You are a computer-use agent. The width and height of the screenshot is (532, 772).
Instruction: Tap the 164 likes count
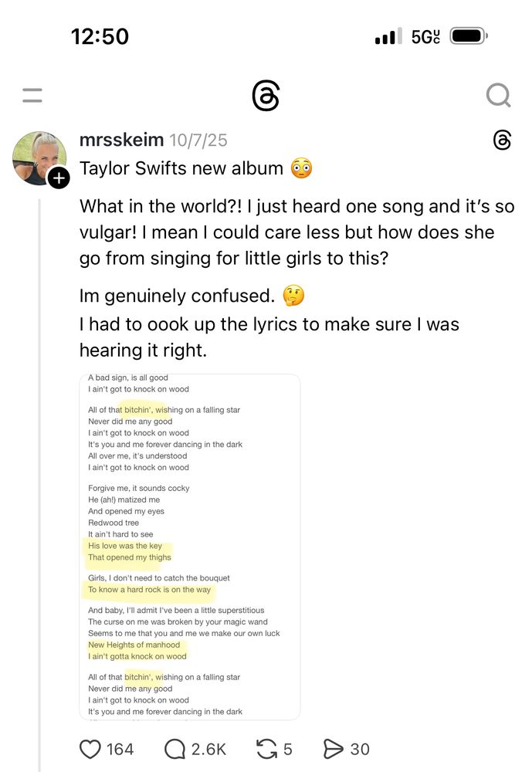point(120,749)
